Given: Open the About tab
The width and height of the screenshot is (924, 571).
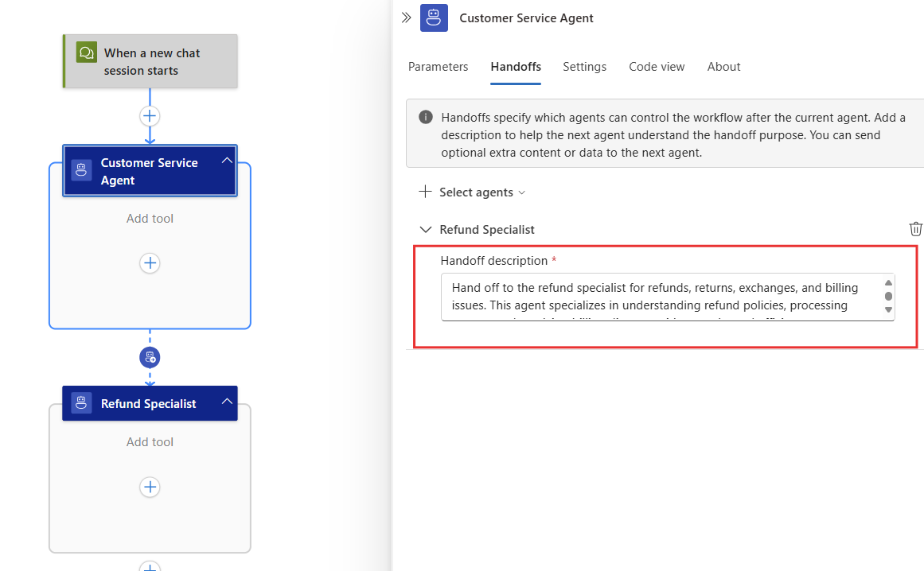Looking at the screenshot, I should [x=723, y=67].
